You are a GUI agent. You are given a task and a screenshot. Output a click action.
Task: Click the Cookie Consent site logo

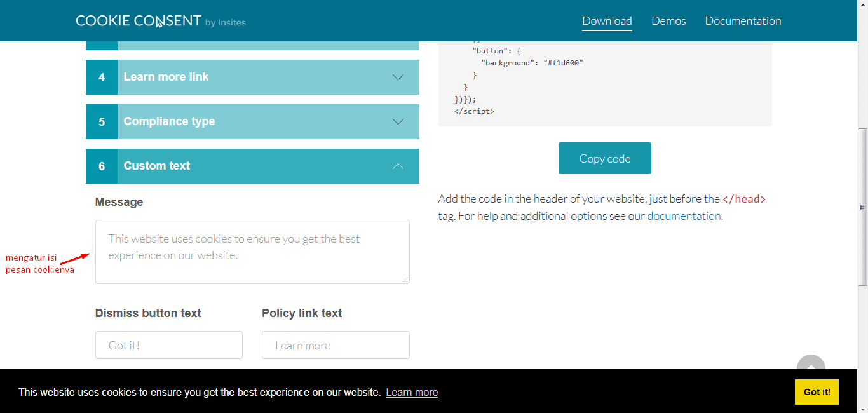click(x=161, y=21)
